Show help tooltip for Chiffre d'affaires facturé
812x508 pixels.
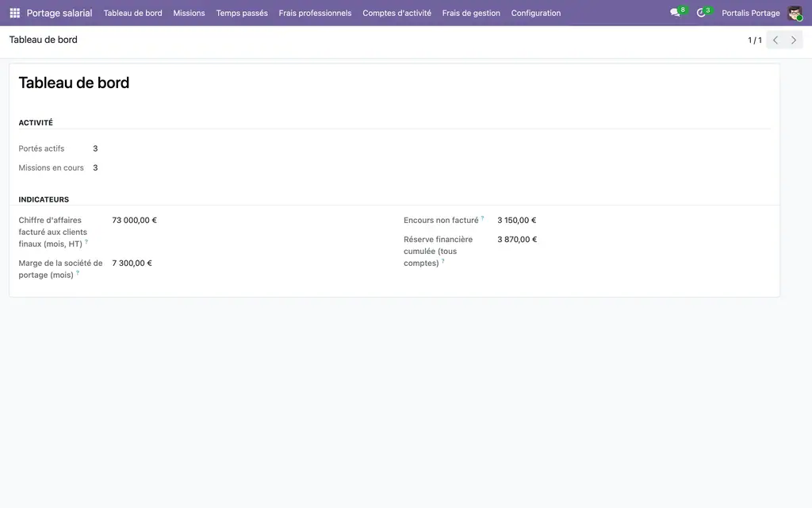tap(86, 241)
